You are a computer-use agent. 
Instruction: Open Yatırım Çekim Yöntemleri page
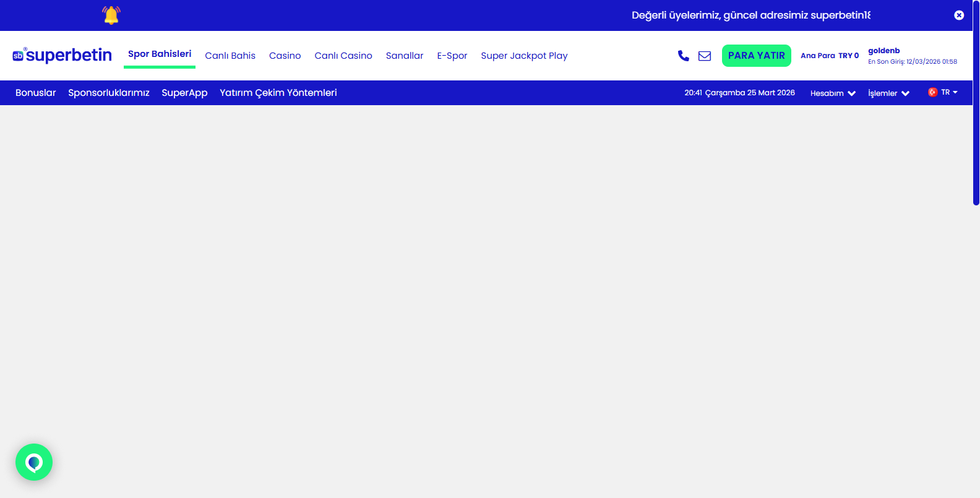(278, 93)
